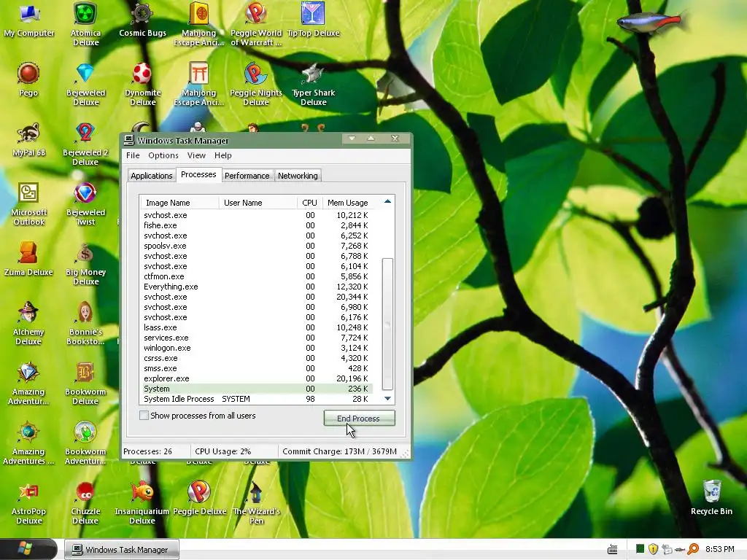
Task: Select the Peggle Deluxe desktop icon
Action: tap(199, 498)
